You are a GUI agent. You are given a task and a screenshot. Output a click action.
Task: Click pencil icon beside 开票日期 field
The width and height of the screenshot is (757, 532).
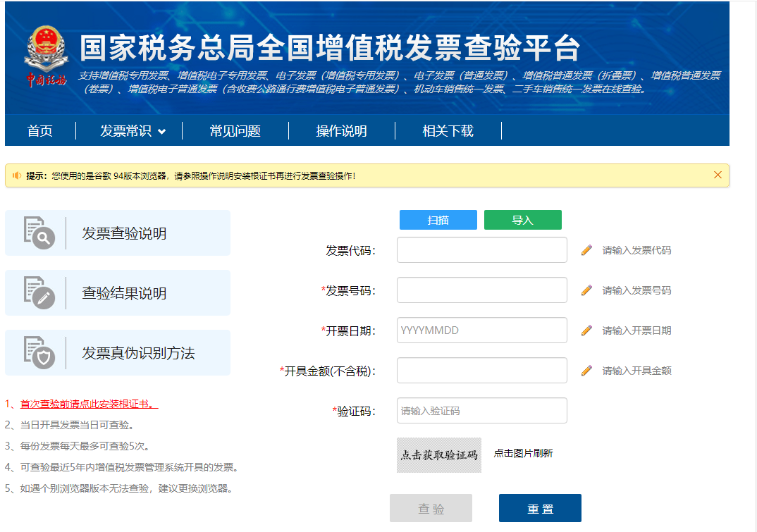click(586, 330)
